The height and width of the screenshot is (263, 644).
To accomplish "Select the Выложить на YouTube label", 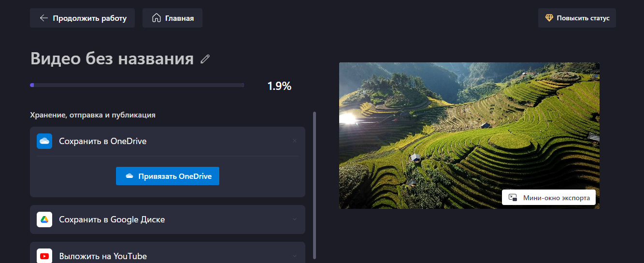I will point(103,256).
